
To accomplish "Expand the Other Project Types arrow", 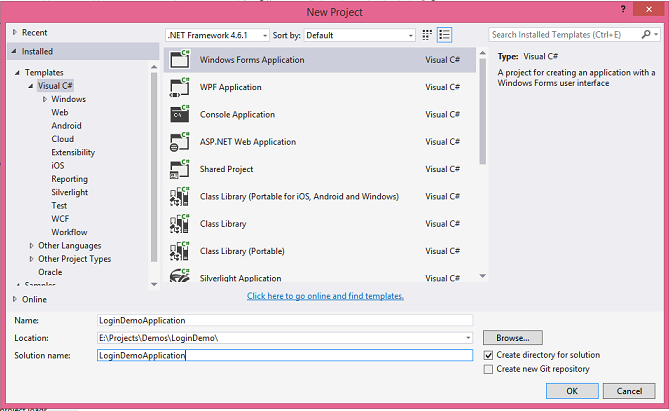I will (31, 259).
